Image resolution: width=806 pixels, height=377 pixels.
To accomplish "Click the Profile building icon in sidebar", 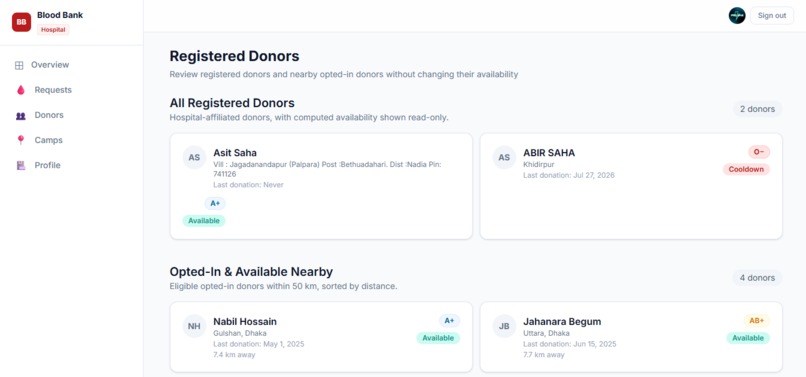I will point(21,165).
